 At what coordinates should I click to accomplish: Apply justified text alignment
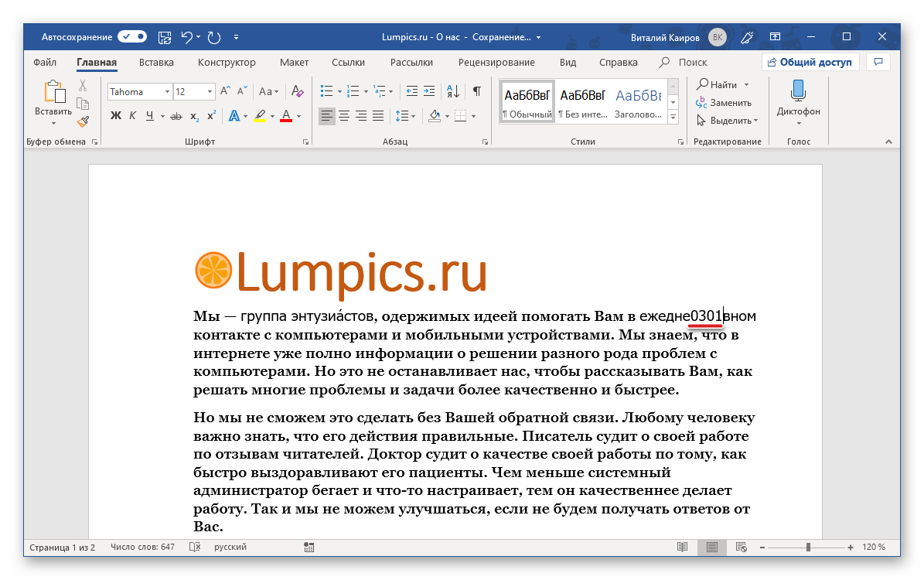click(378, 116)
